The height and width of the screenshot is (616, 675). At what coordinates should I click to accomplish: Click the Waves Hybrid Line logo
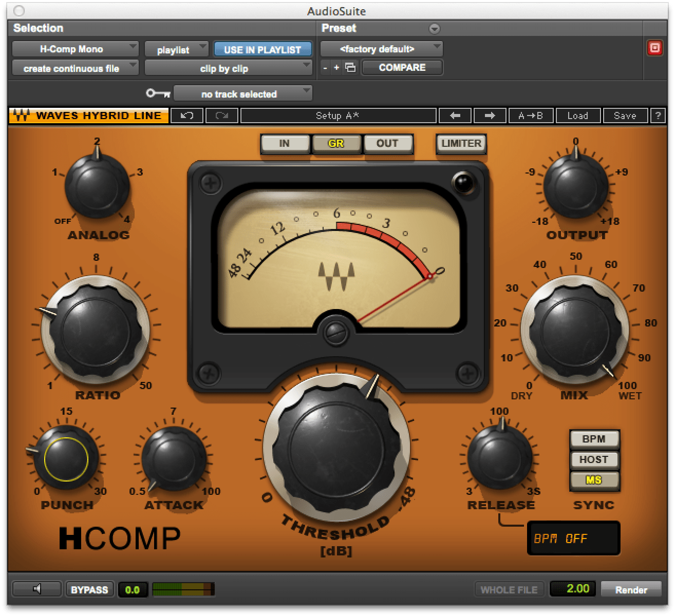[x=89, y=115]
